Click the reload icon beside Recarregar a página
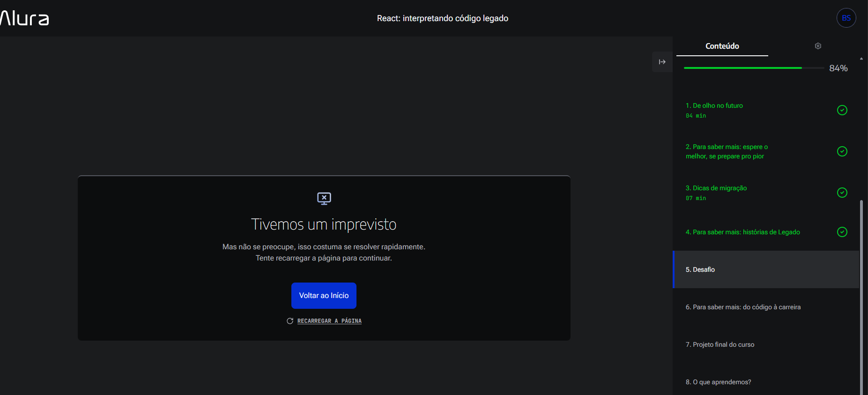Image resolution: width=868 pixels, height=395 pixels. coord(290,321)
